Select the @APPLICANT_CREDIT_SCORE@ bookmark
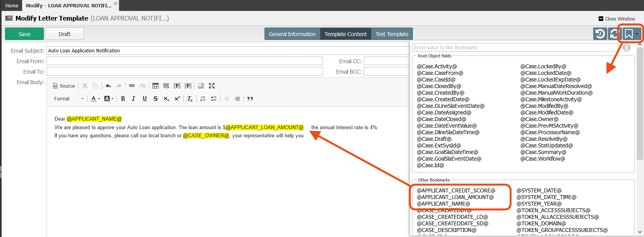The image size is (644, 237). 456,190
